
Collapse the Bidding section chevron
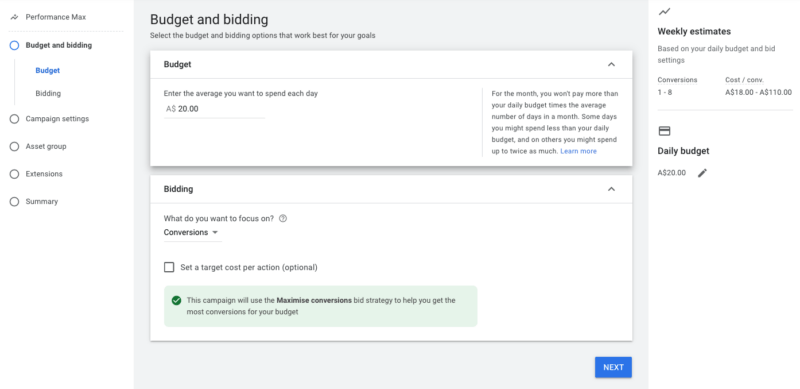611,189
